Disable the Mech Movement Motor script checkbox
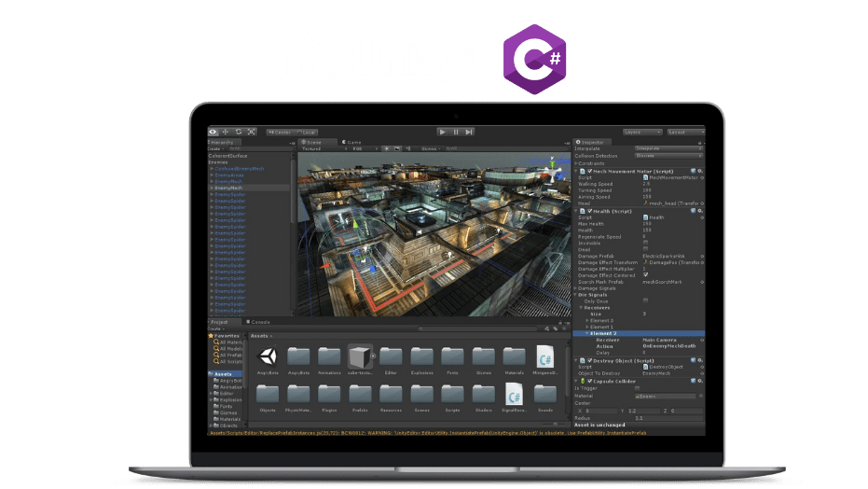Image resolution: width=868 pixels, height=489 pixels. click(x=589, y=171)
